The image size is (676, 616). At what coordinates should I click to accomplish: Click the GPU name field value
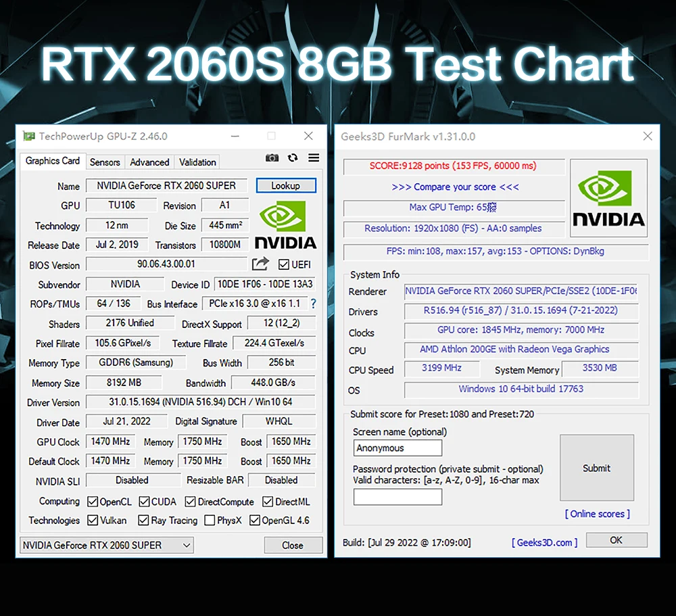tap(166, 185)
